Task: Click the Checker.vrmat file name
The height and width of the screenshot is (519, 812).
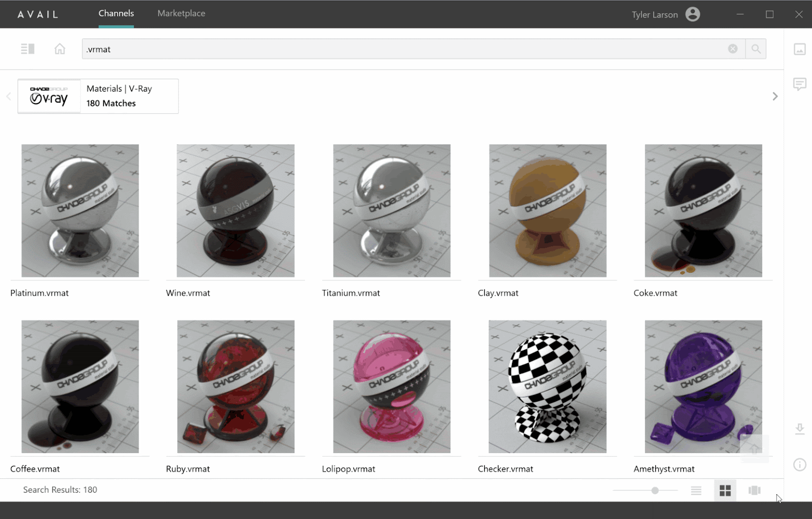Action: pyautogui.click(x=505, y=469)
